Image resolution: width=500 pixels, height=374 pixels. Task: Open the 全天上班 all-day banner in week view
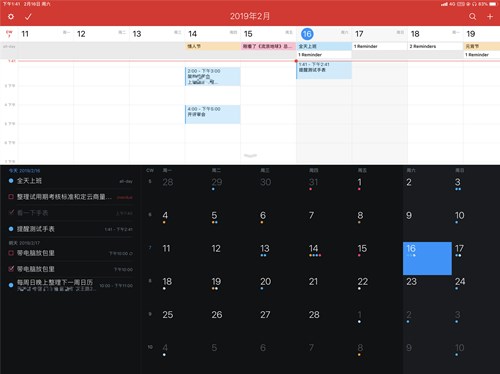coord(324,46)
